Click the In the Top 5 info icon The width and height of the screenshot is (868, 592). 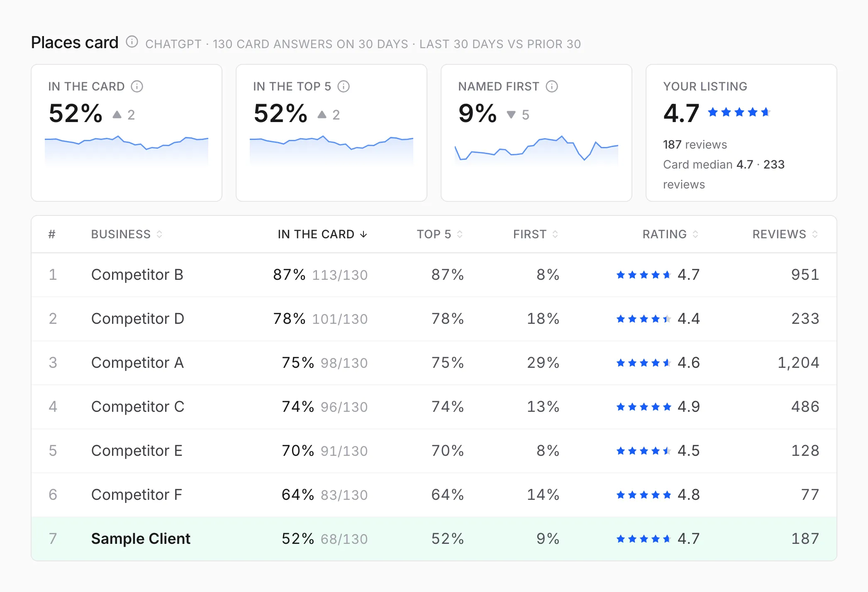pos(344,86)
